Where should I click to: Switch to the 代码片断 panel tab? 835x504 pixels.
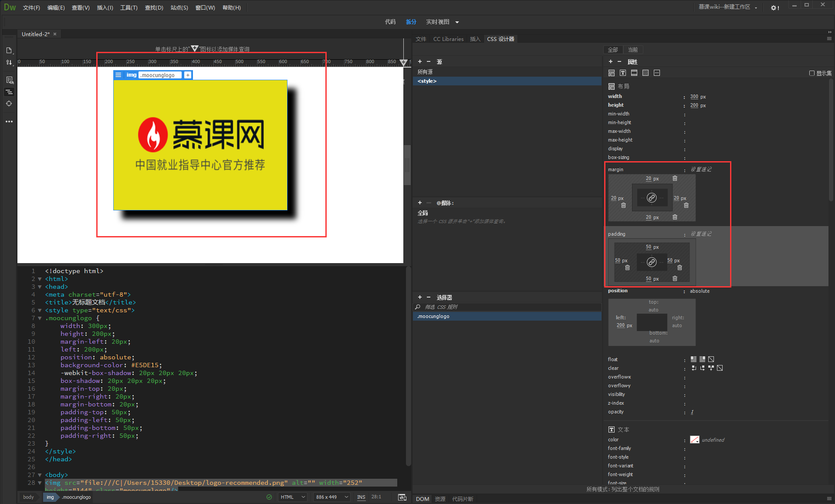pos(463,499)
